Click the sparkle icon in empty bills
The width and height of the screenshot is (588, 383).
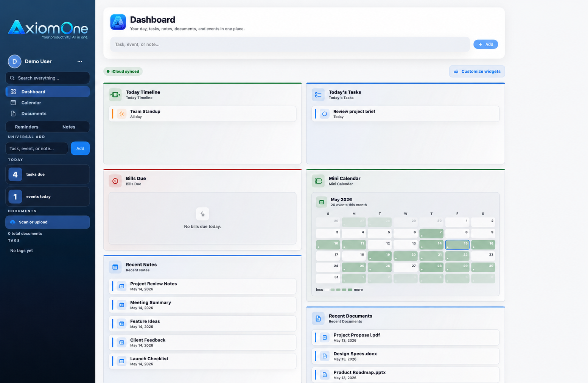(202, 214)
